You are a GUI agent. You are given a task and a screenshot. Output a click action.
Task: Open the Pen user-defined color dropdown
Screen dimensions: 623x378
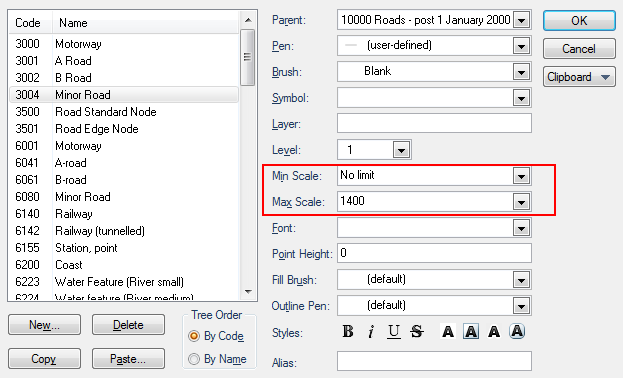click(521, 46)
